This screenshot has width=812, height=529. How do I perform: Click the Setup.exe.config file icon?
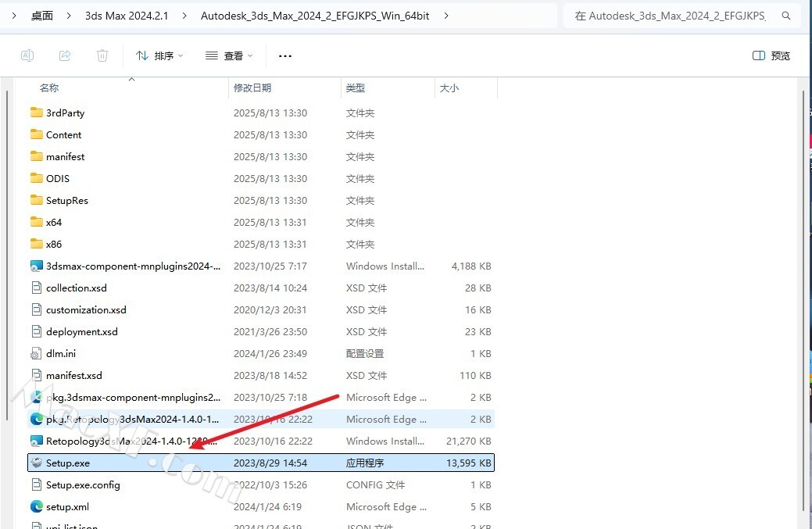coord(36,484)
